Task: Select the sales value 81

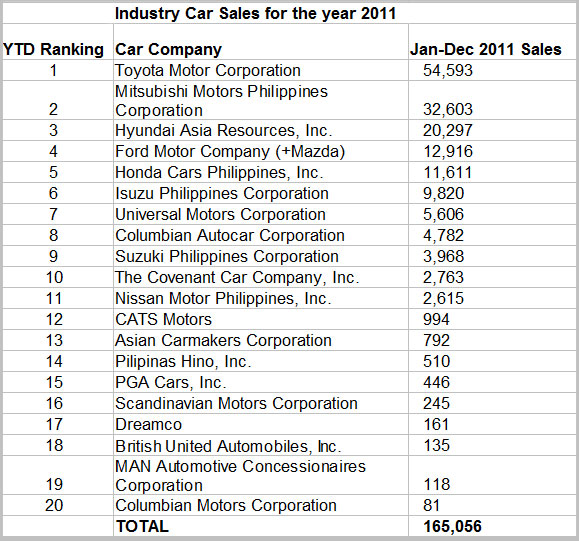Action: point(431,506)
